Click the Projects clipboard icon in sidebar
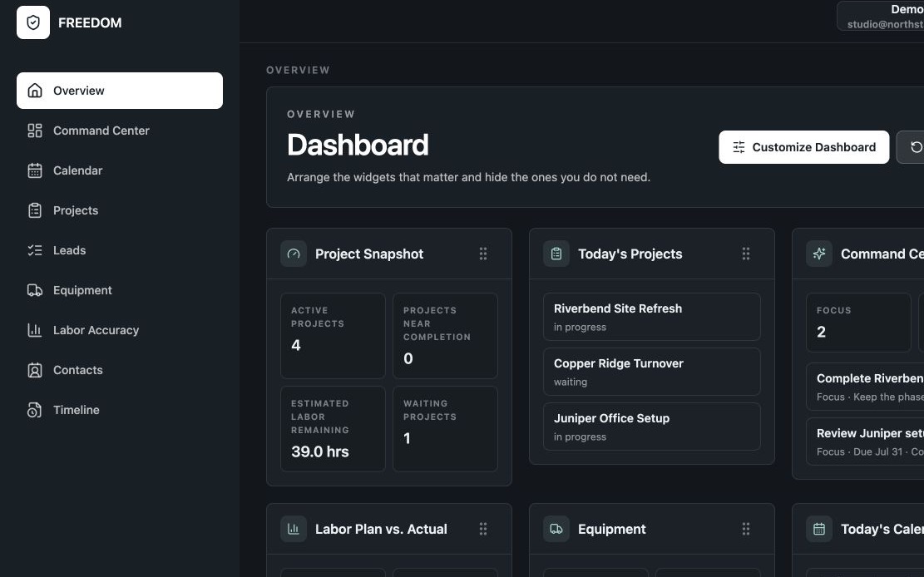 [35, 210]
